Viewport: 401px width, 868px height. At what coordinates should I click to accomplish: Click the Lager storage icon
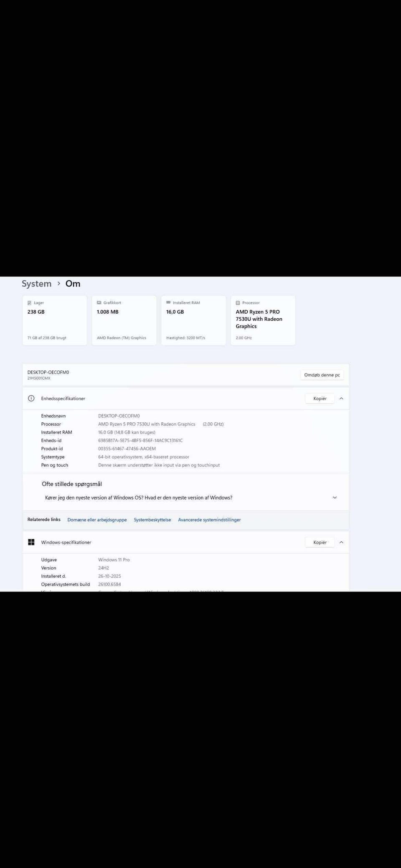(29, 303)
